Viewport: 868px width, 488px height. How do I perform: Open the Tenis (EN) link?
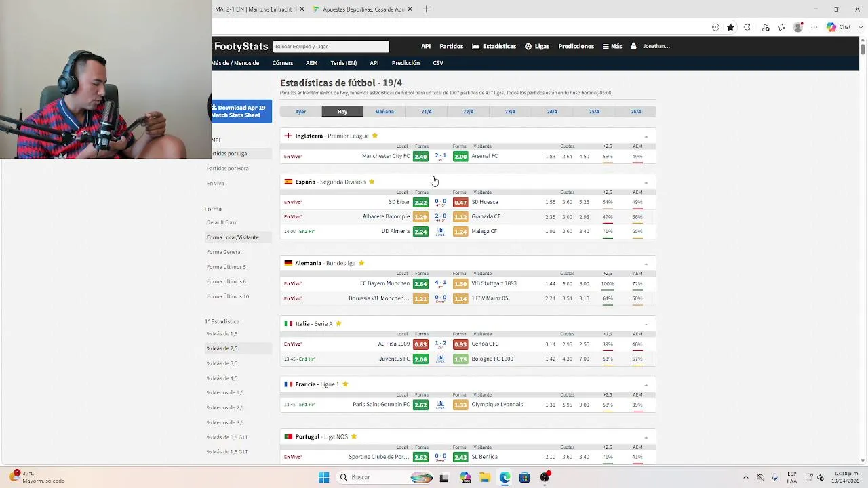[x=343, y=63]
